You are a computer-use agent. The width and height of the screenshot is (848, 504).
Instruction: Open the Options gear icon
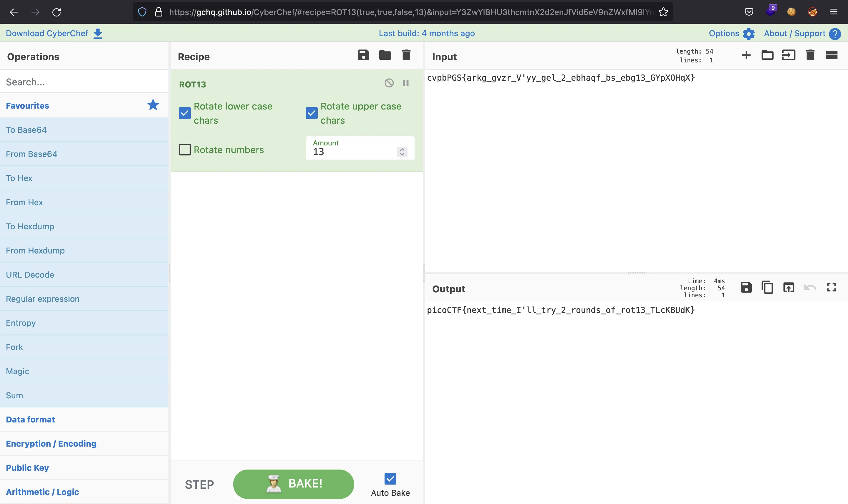pos(748,34)
